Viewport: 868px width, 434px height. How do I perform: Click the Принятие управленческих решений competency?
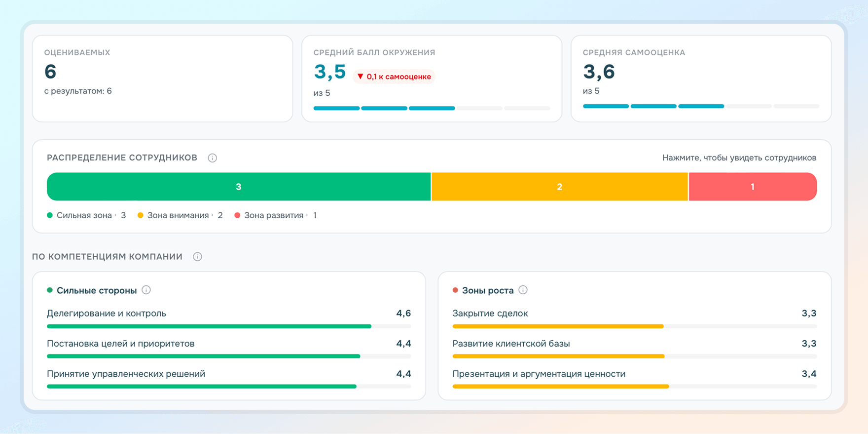click(x=126, y=374)
